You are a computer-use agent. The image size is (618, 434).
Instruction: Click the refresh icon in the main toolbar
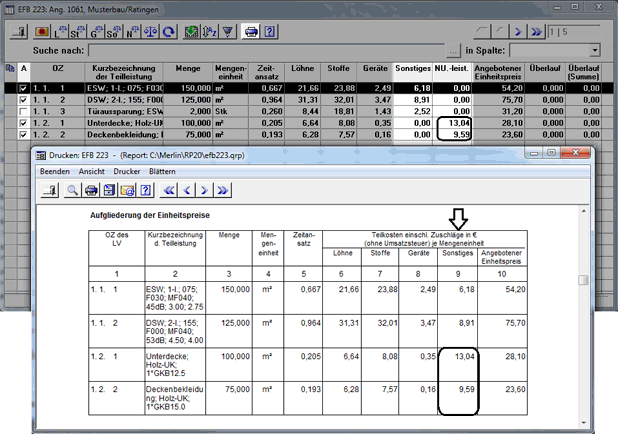pos(168,32)
